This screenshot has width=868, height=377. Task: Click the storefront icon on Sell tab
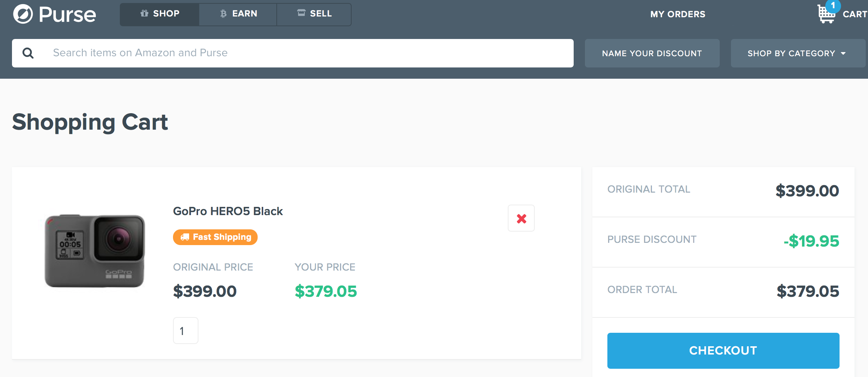click(301, 13)
